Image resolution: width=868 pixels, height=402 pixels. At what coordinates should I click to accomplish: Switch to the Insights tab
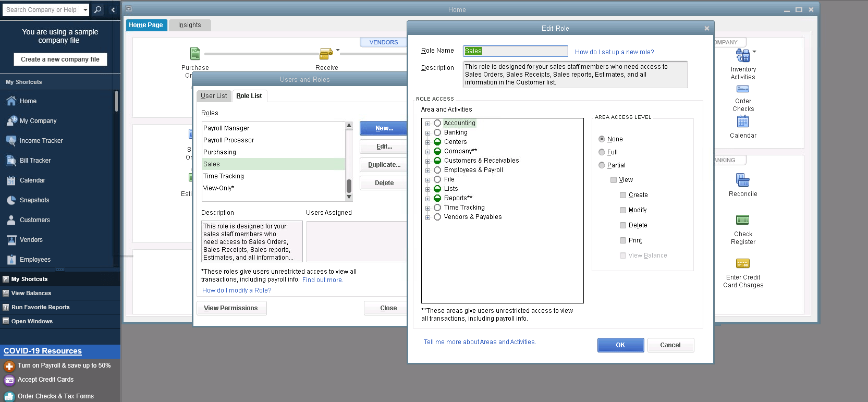(x=189, y=25)
